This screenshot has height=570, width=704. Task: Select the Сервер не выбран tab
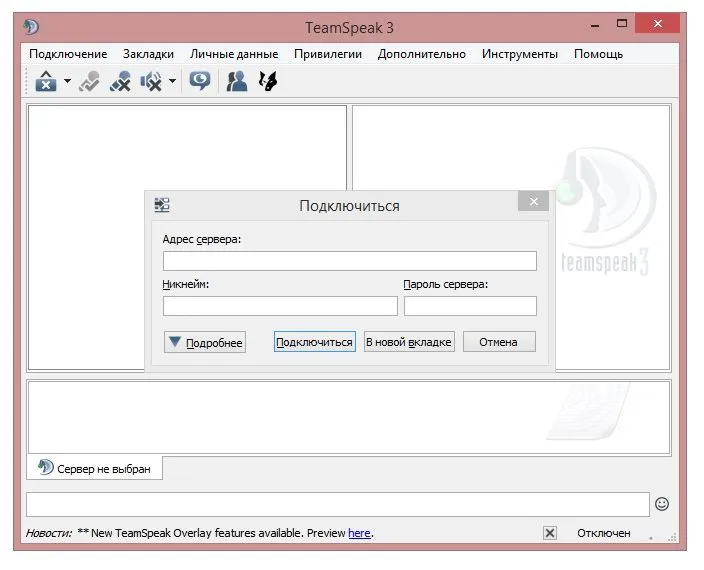coord(95,468)
